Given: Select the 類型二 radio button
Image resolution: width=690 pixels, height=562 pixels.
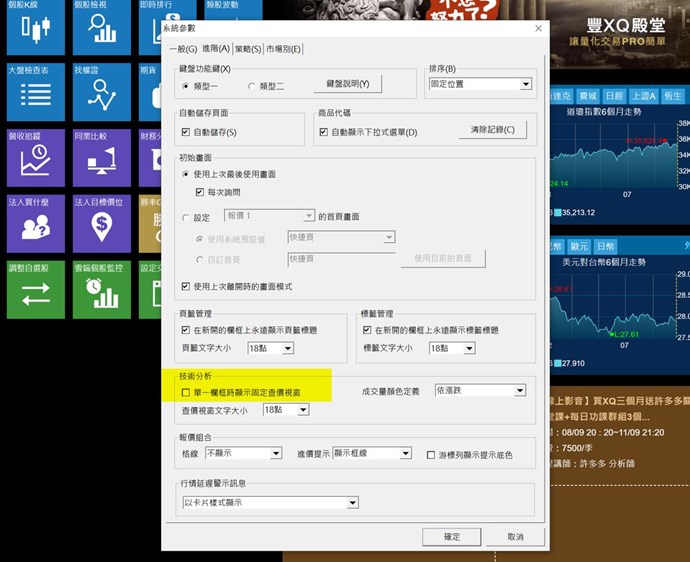Looking at the screenshot, I should [x=252, y=85].
